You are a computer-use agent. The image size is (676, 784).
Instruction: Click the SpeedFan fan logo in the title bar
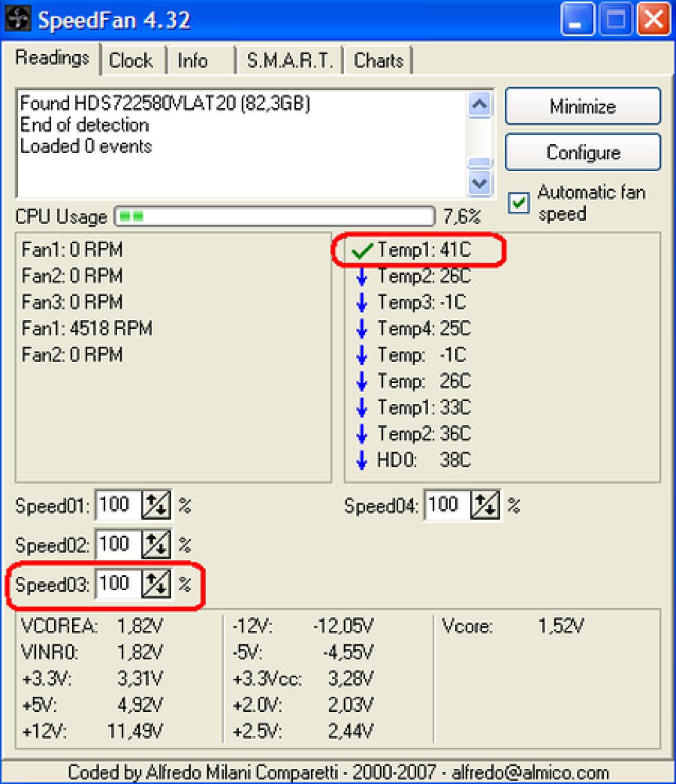point(17,19)
